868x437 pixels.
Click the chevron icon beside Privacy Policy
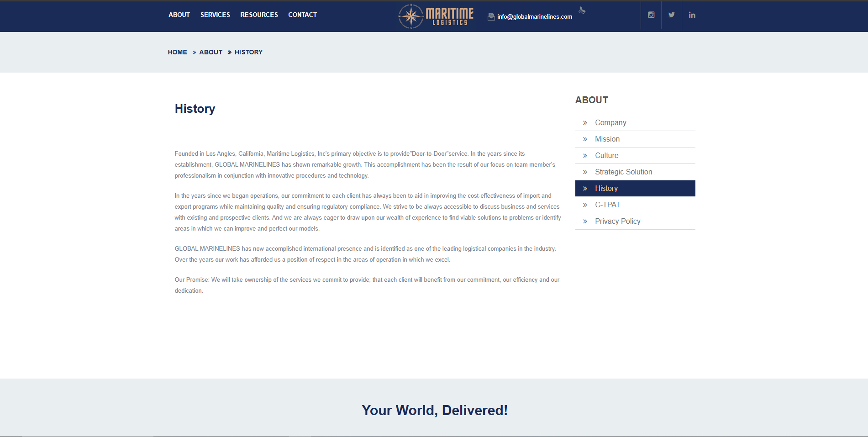[585, 221]
